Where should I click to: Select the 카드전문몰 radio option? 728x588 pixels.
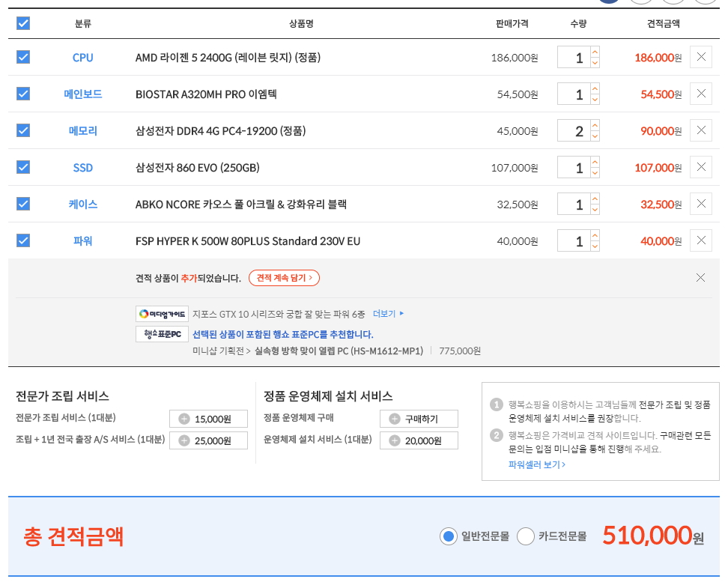click(526, 536)
